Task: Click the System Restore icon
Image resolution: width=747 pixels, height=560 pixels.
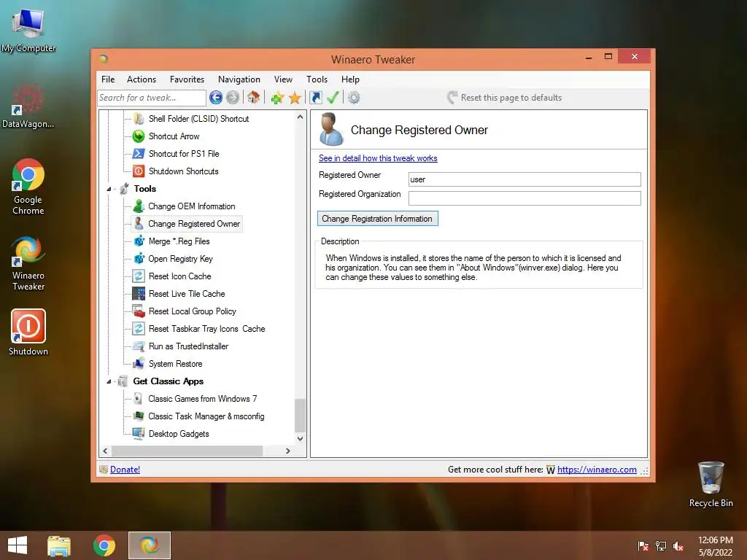Action: click(139, 364)
